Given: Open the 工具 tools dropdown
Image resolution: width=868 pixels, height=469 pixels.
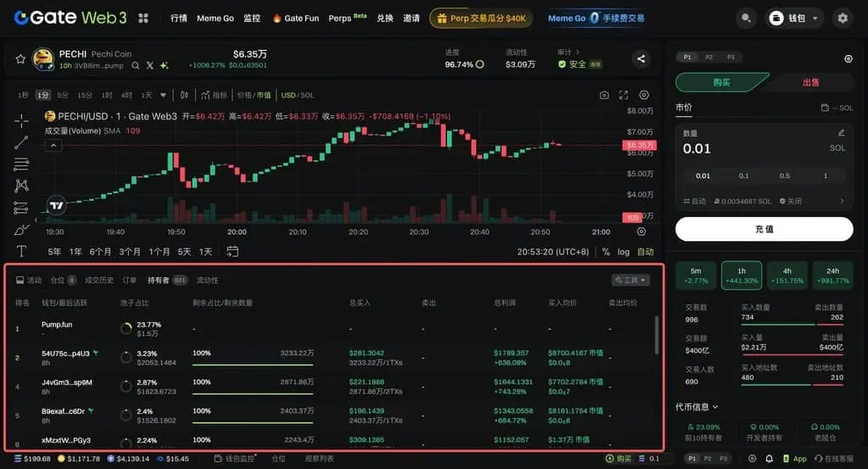Looking at the screenshot, I should [631, 280].
